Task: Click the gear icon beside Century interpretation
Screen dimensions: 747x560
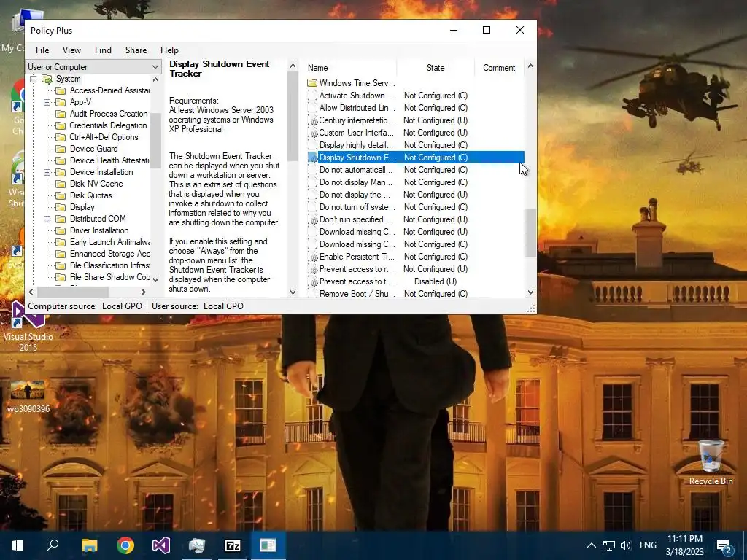Action: (x=314, y=121)
